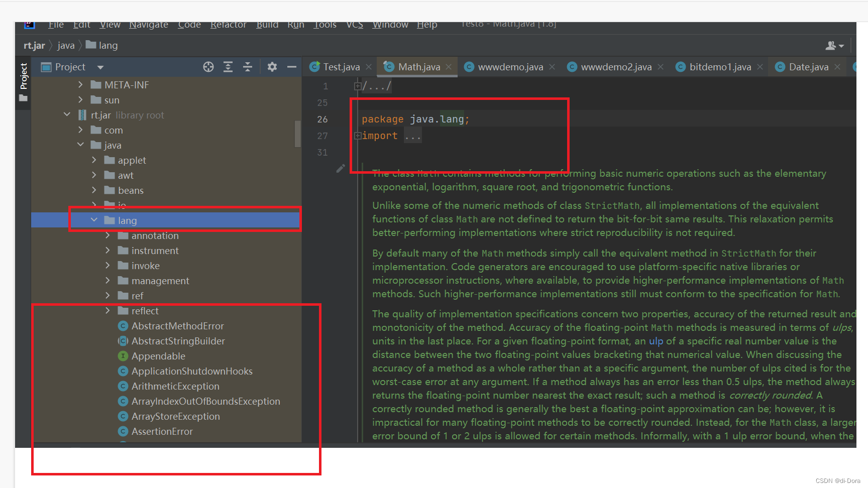868x488 pixels.
Task: Click the pencil edit icon in editor gutter
Action: pos(341,168)
